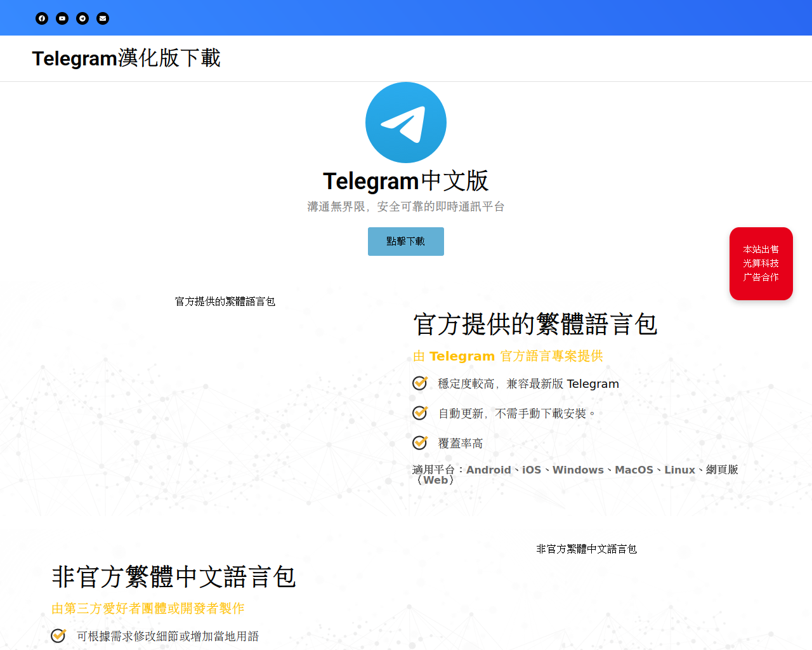Click the image placeholder text 非官方繁體中文語言包
The height and width of the screenshot is (650, 812).
pyautogui.click(x=587, y=549)
